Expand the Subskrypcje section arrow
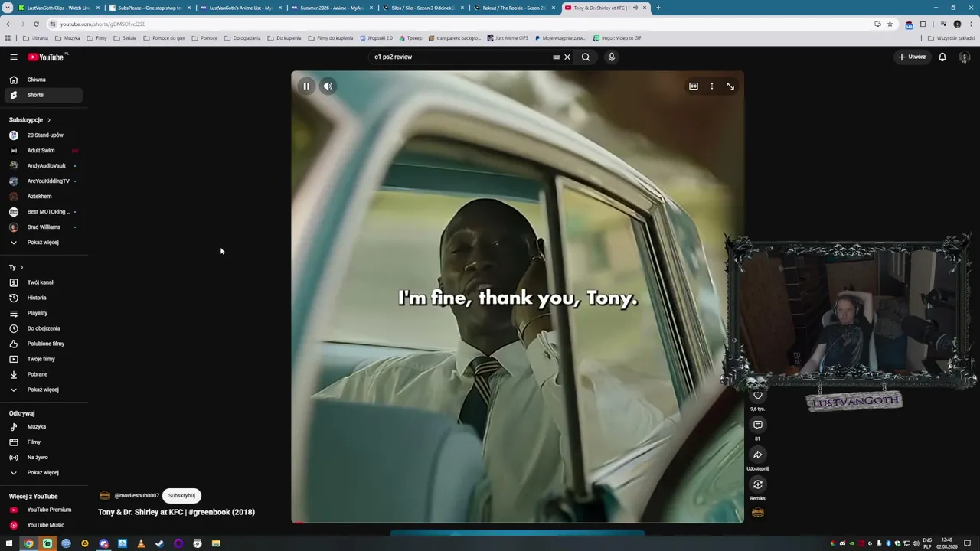The image size is (980, 551). (49, 120)
